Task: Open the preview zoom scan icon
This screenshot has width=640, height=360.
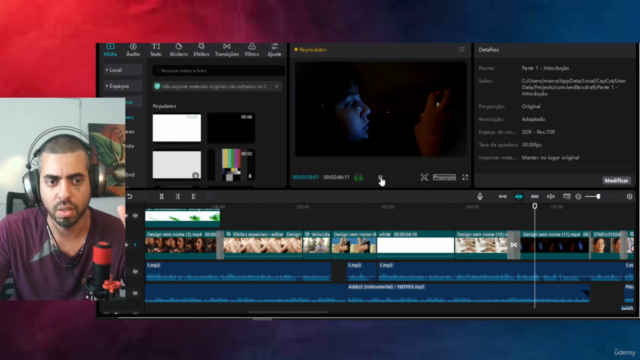Action: 424,177
